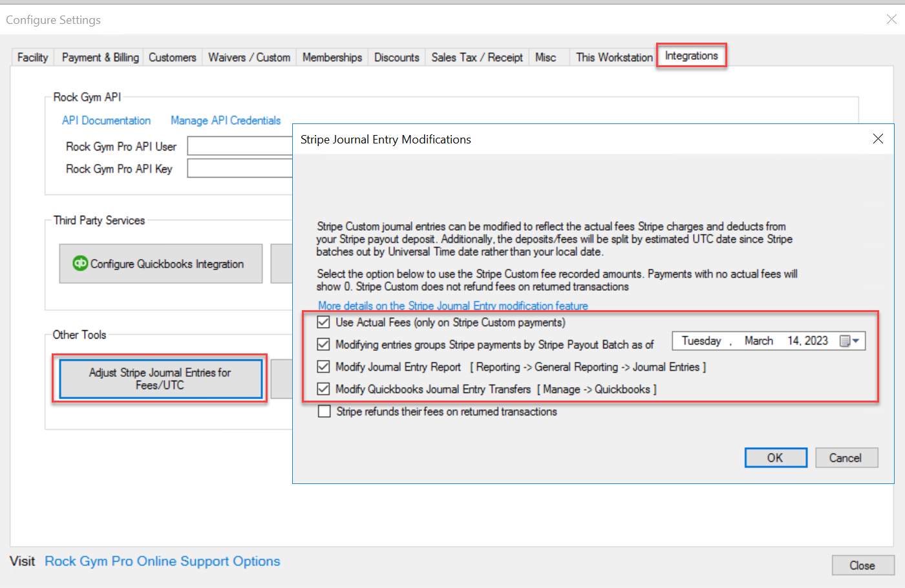Select the year 2023 in date field
The width and height of the screenshot is (905, 588).
[x=816, y=341]
